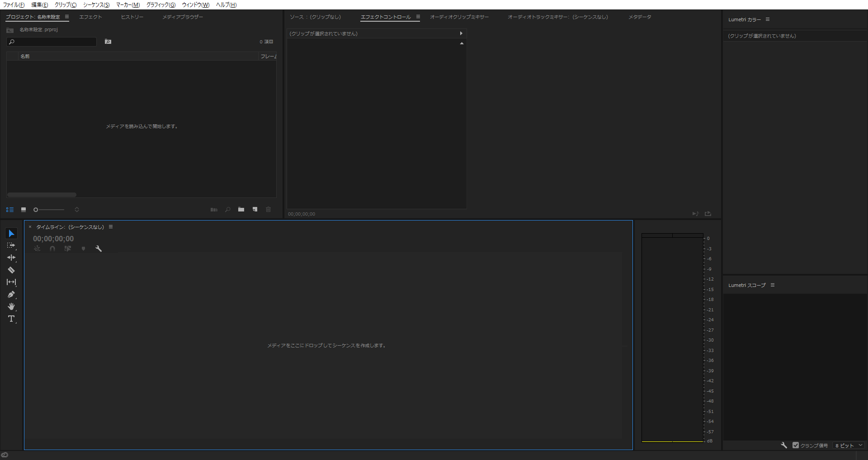
Task: Open the Lumetri Scopes panel menu
Action: click(773, 285)
